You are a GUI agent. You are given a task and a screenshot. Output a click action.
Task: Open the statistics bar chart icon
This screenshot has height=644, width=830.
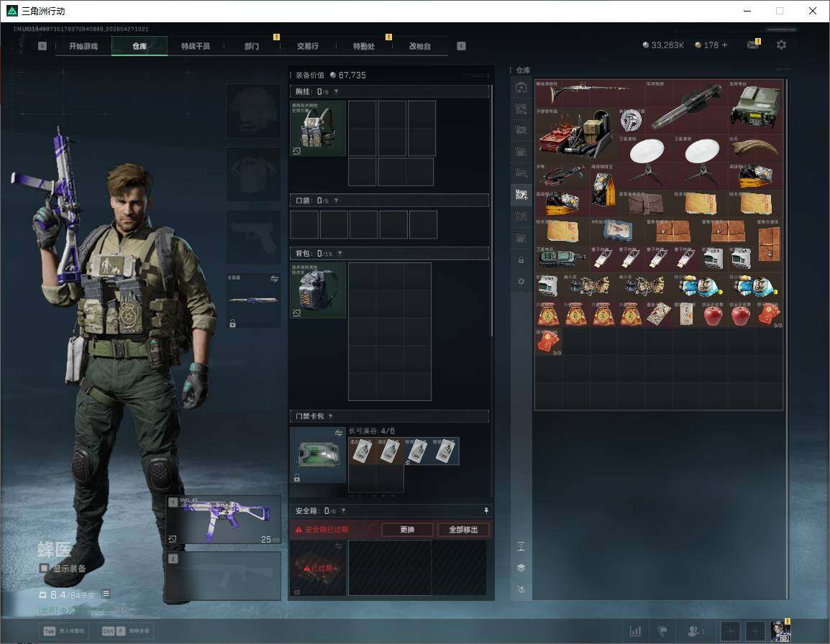[x=635, y=630]
